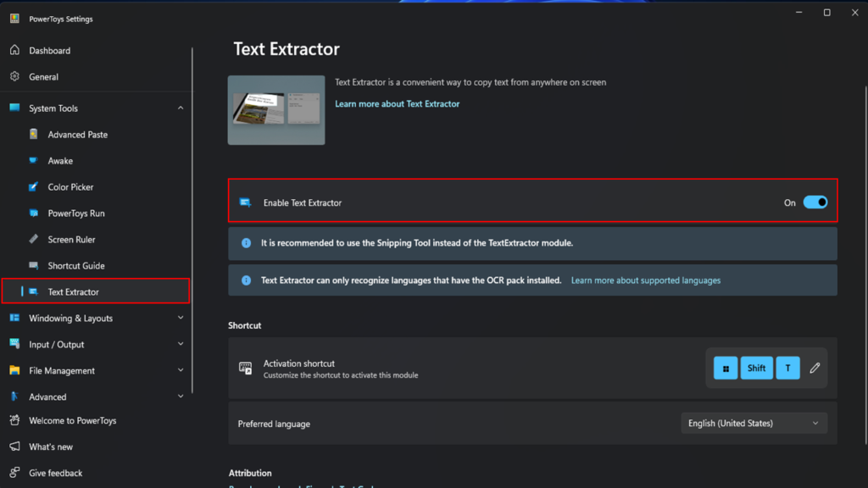The width and height of the screenshot is (868, 488).
Task: Click the PowerToys Run icon
Action: point(34,213)
